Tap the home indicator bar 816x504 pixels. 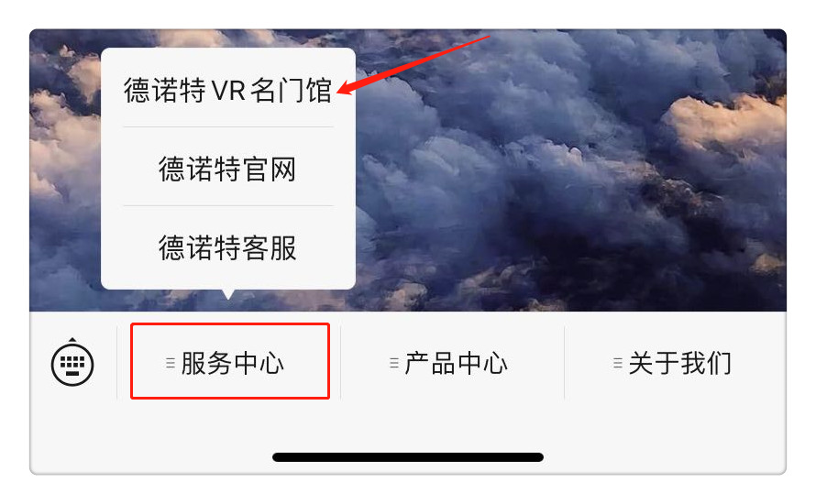click(x=407, y=457)
